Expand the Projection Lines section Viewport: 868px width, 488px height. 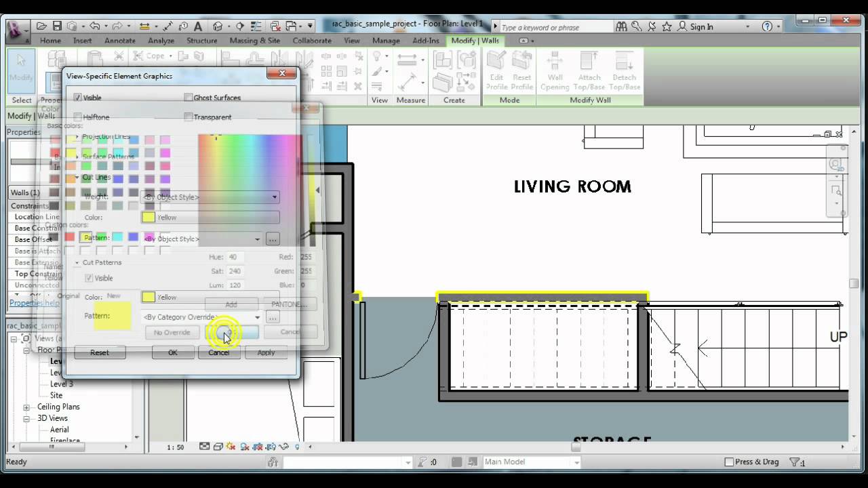(x=77, y=137)
